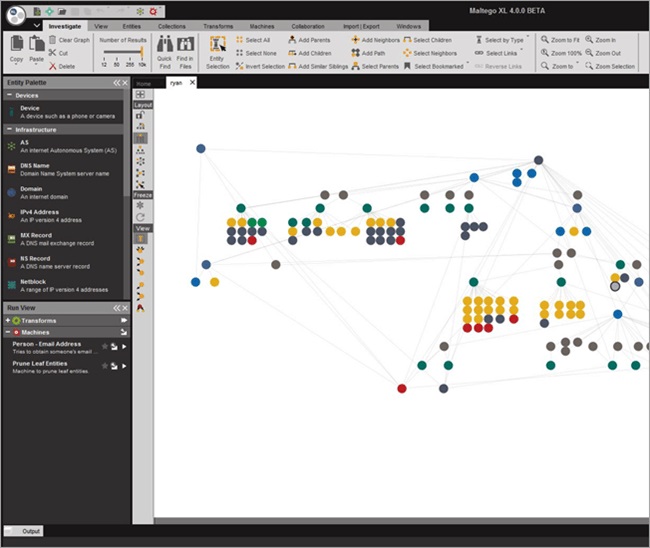Click the Quick Find binoculars icon
The height and width of the screenshot is (548, 650).
coord(165,44)
